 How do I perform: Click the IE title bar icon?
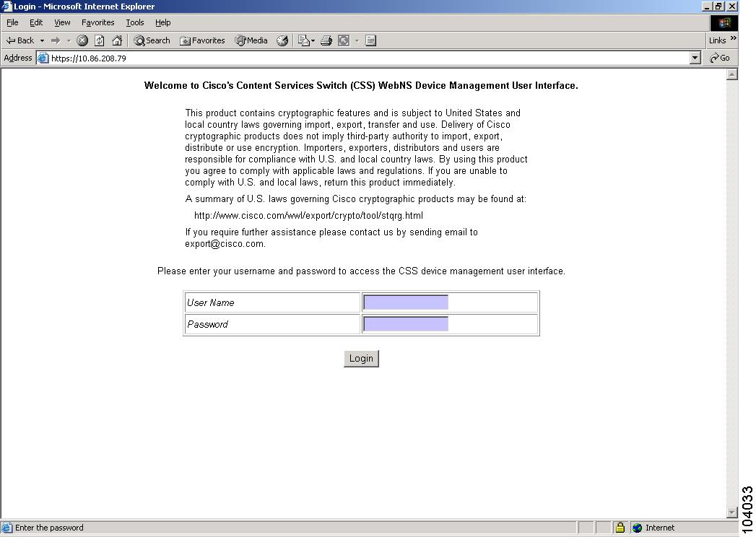tap(6, 6)
